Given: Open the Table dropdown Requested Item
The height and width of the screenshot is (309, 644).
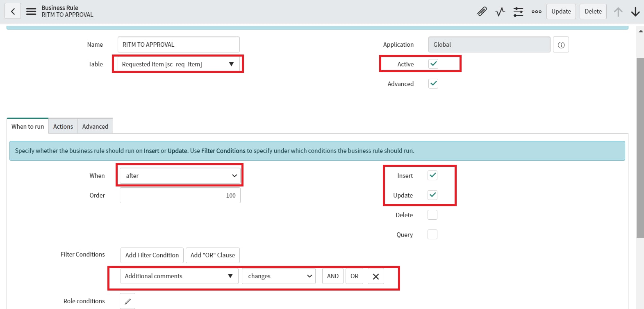Looking at the screenshot, I should 178,64.
